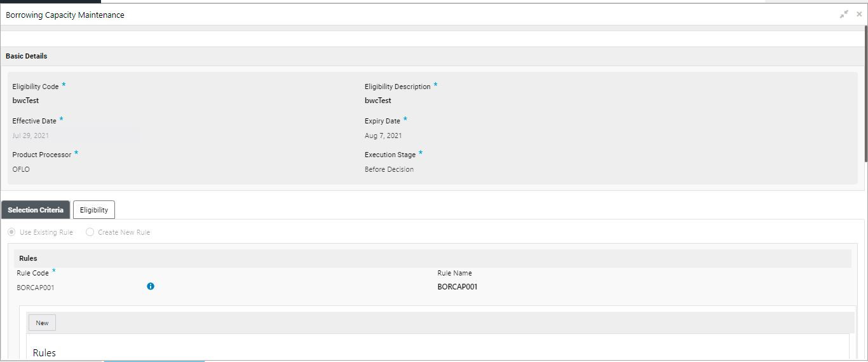
Task: Open the Selection Criteria tab
Action: 36,210
